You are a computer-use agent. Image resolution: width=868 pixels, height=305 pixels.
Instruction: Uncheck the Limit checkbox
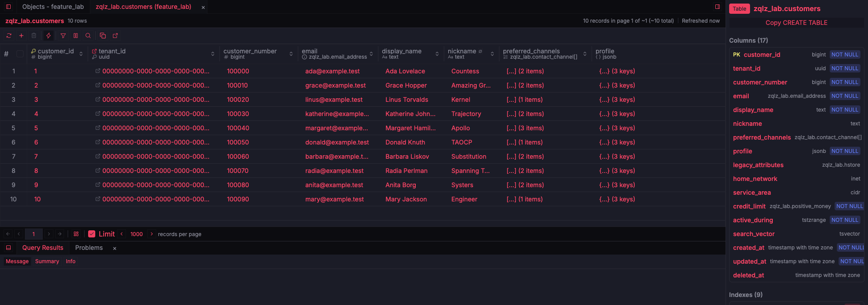(x=92, y=234)
